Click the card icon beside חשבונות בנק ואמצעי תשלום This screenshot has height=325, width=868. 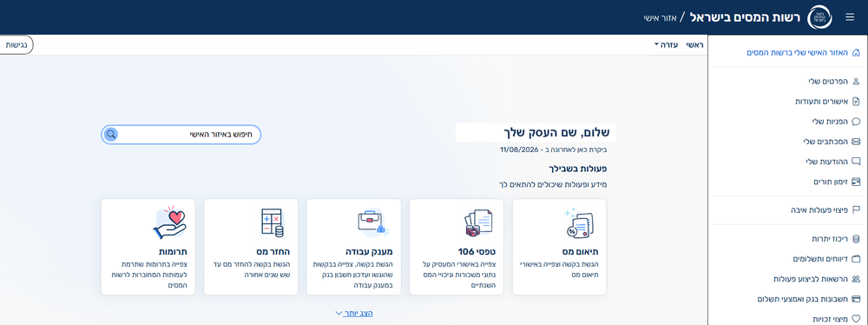click(x=857, y=299)
